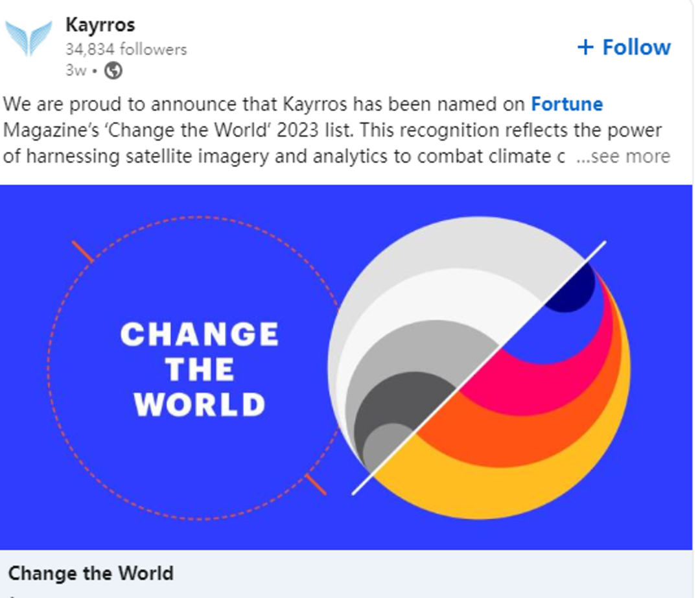Click the Kayrros winged logo avatar
Viewport: 700px width, 598px height.
point(29,38)
